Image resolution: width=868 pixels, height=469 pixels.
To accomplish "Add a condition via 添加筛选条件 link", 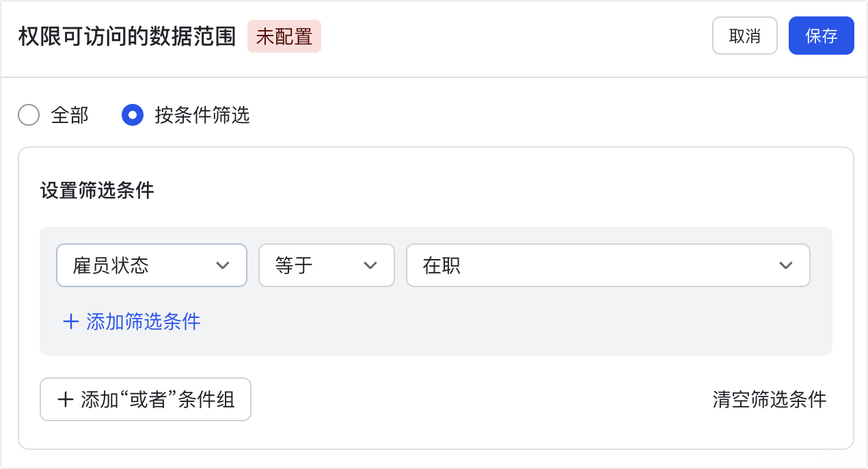I will click(x=143, y=322).
